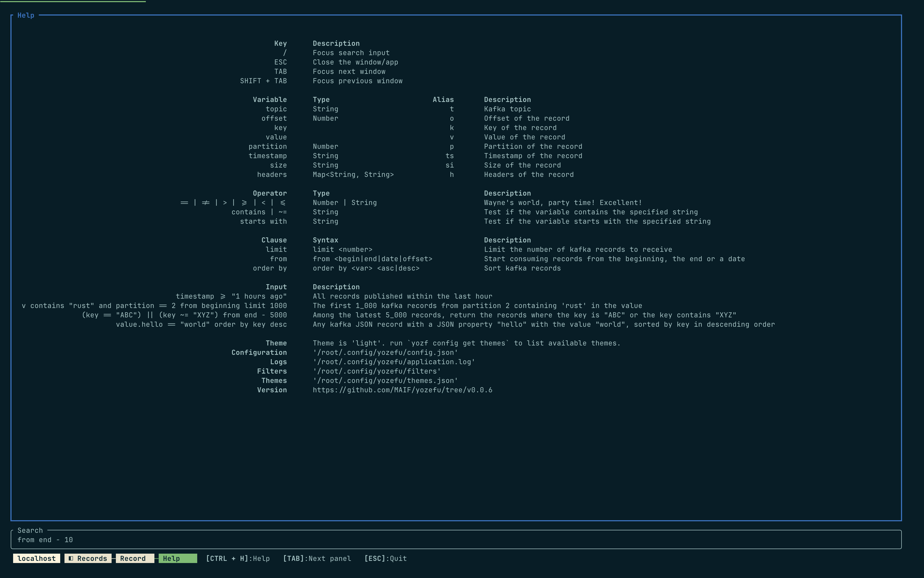Click the 'starts with' operator
The image size is (924, 578).
coord(263,221)
